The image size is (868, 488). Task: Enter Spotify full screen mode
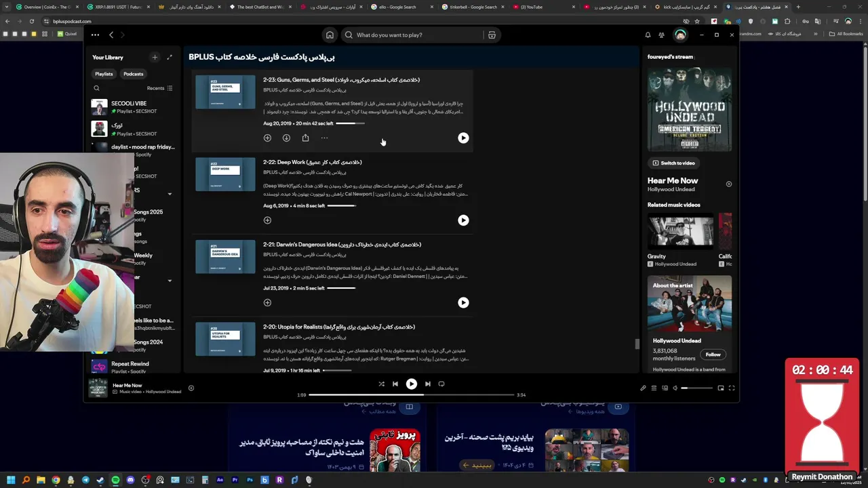pyautogui.click(x=732, y=388)
